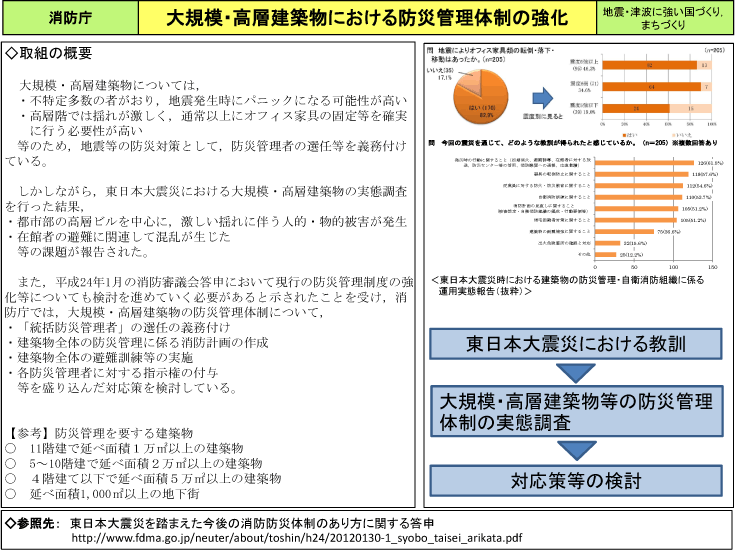Viewport: 735px width, 550px height.
Task: Click the 11階建で延べ面積1万㎡以上 bullet circle
Action: tap(10, 448)
